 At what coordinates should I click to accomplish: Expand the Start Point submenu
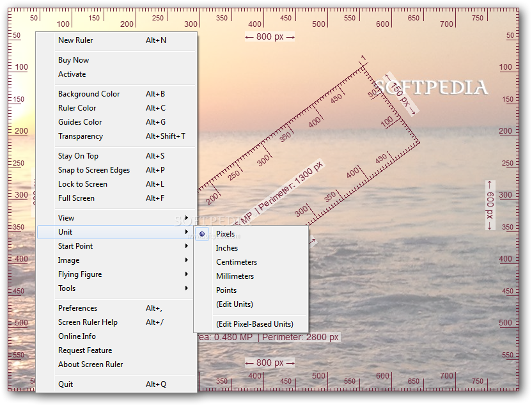116,246
